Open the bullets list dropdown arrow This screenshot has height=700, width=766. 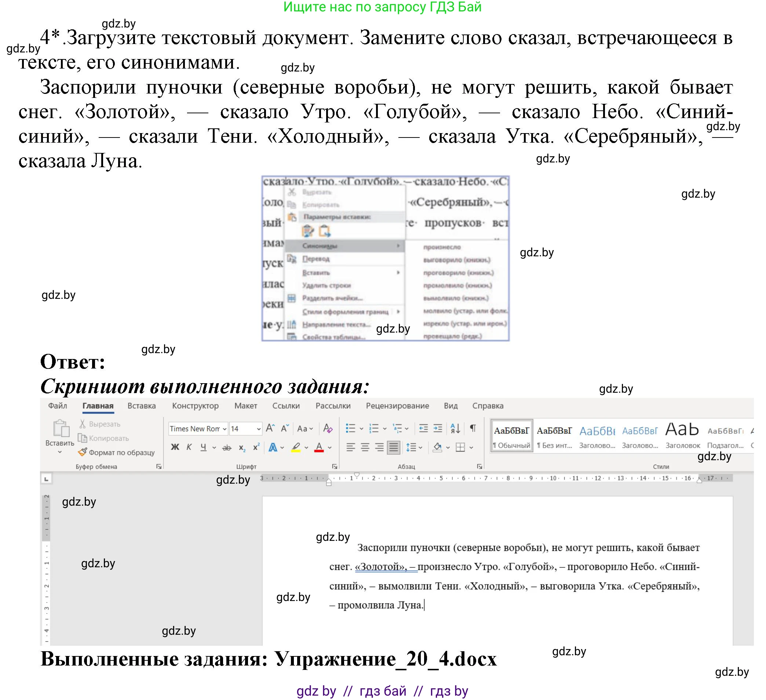(361, 429)
